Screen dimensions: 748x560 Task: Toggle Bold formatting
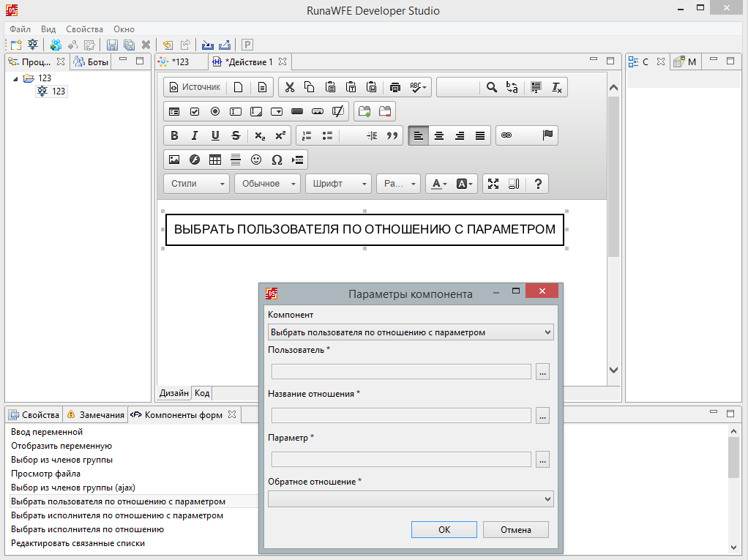[174, 135]
